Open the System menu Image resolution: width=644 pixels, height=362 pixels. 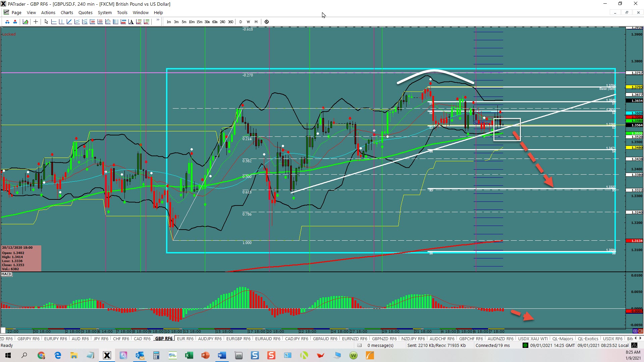105,12
